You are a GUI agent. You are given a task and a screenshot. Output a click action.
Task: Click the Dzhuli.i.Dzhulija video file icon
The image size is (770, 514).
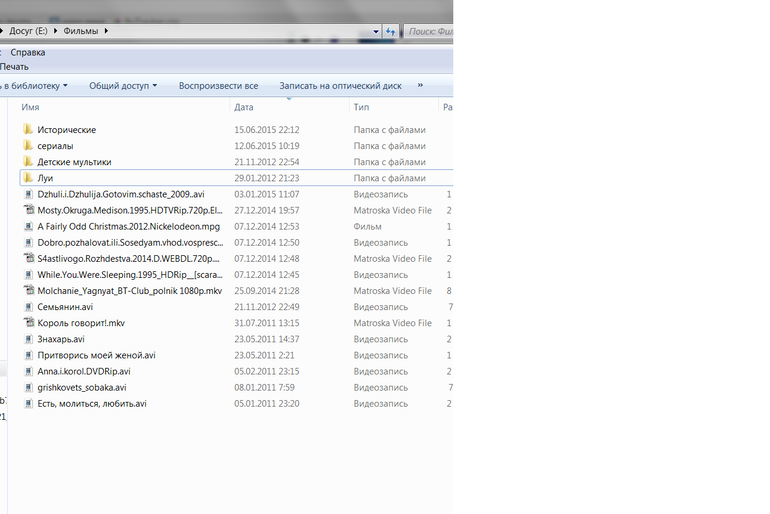point(28,194)
